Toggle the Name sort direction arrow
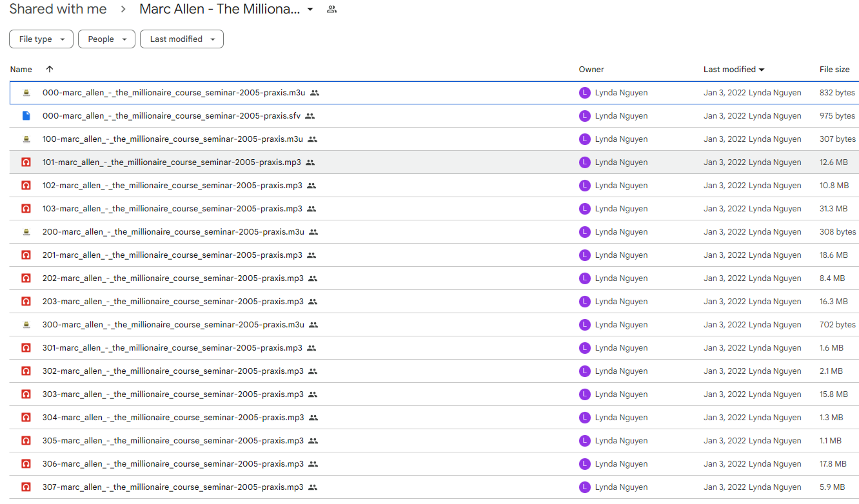The image size is (859, 504). [50, 69]
